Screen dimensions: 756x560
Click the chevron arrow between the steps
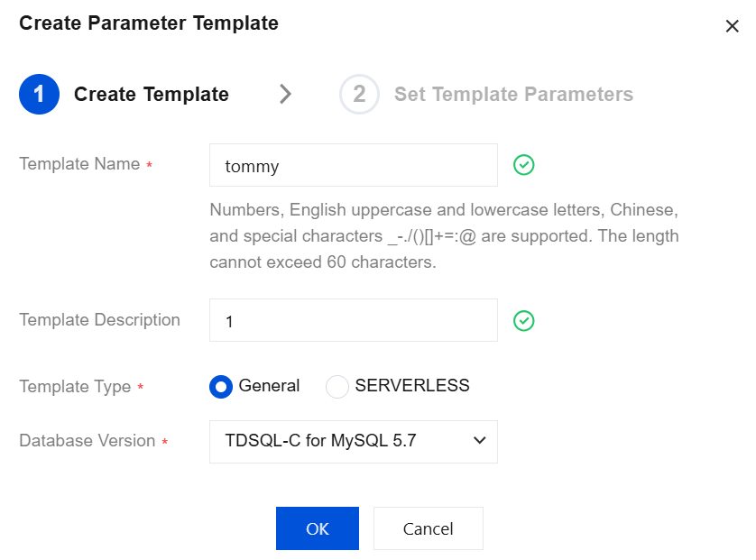(285, 94)
